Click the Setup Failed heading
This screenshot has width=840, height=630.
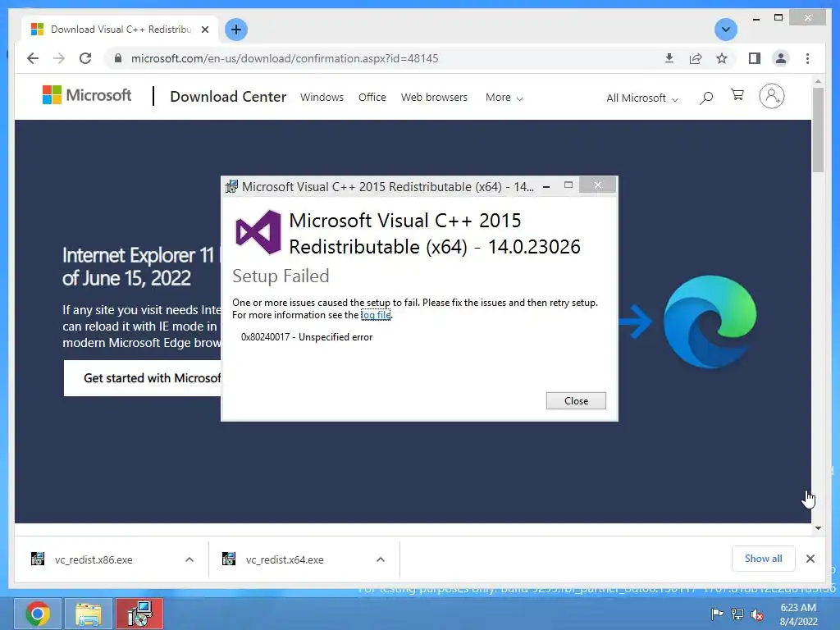coord(281,276)
